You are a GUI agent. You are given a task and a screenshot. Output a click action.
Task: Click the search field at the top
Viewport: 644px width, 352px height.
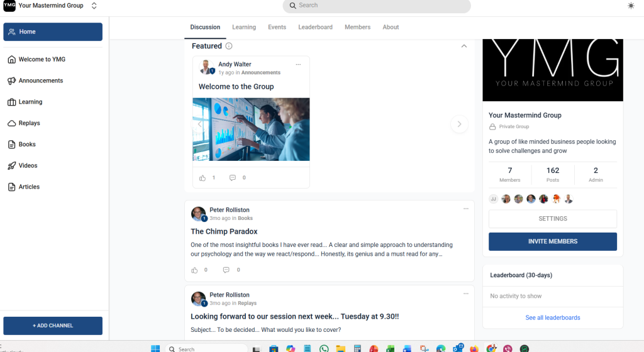click(x=376, y=6)
